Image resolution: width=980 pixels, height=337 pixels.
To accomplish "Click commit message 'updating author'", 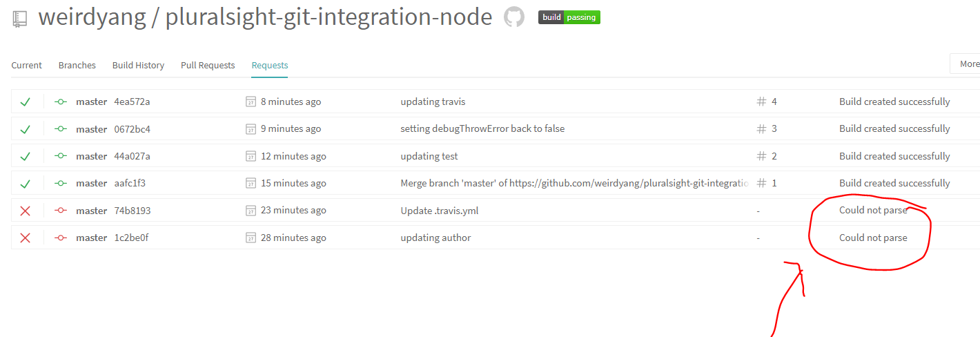I will coord(435,238).
